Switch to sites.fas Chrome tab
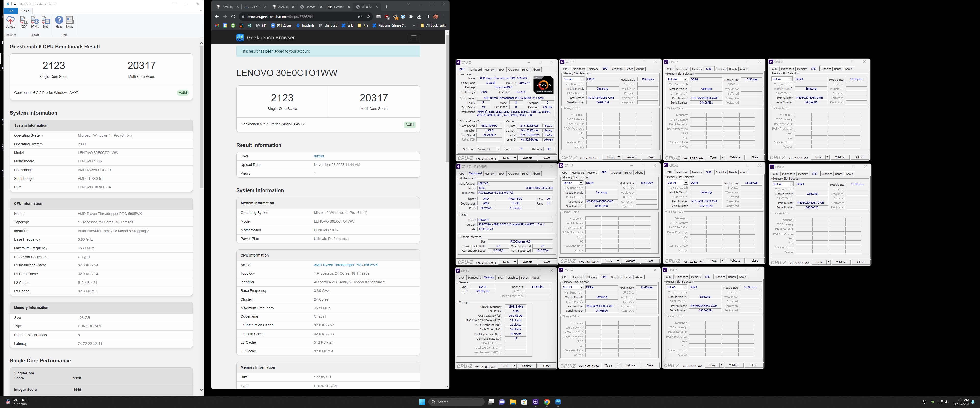980x408 pixels. pos(311,7)
